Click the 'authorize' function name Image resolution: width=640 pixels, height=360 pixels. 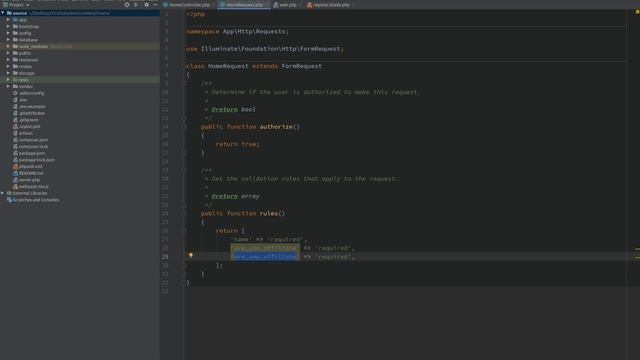click(276, 127)
